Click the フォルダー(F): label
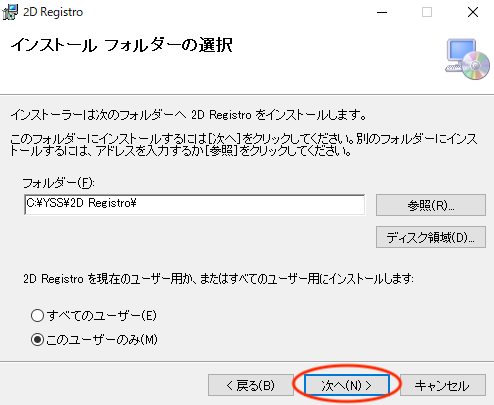The image size is (494, 405). 59,183
